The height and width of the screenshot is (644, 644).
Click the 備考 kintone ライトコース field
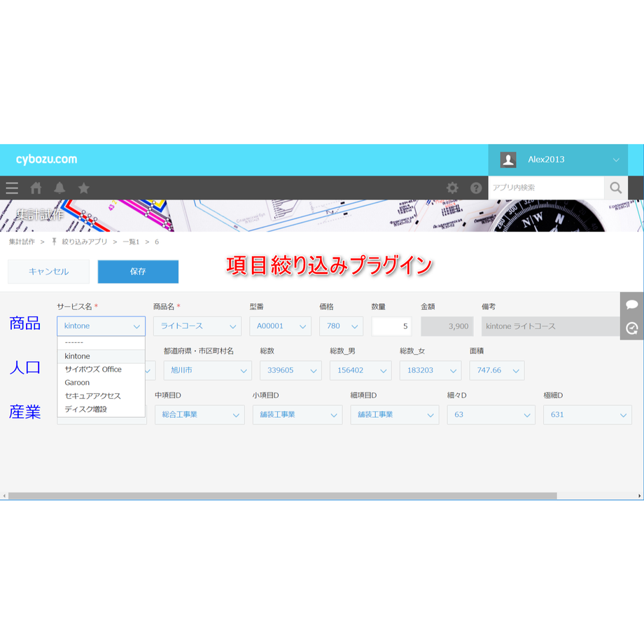click(x=550, y=326)
